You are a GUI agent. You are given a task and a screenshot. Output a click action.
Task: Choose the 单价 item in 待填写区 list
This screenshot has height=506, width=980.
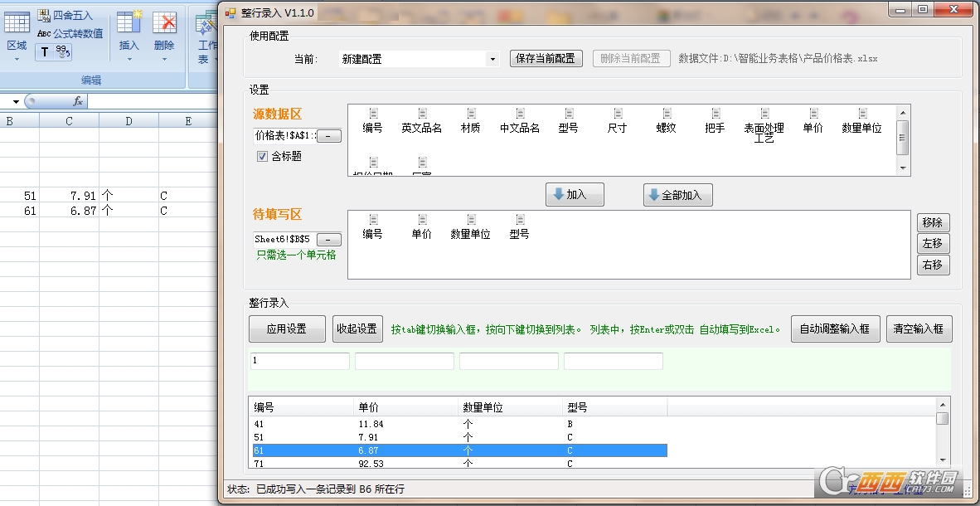(422, 227)
